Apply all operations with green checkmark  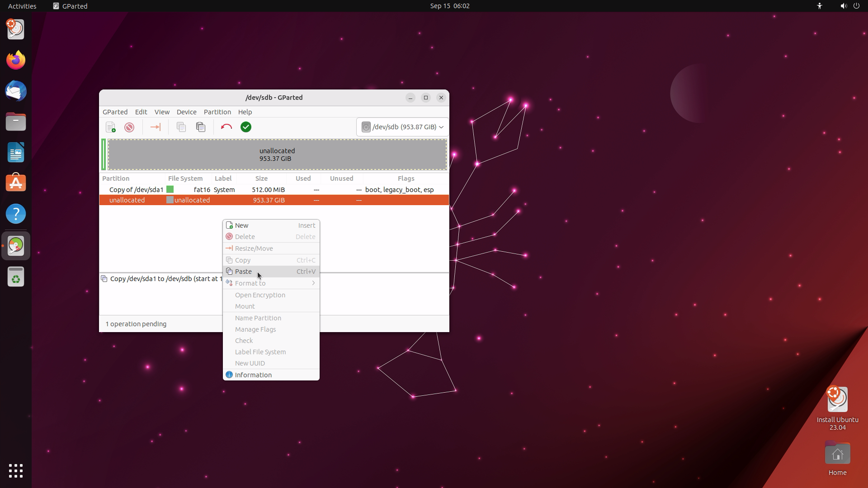tap(246, 127)
